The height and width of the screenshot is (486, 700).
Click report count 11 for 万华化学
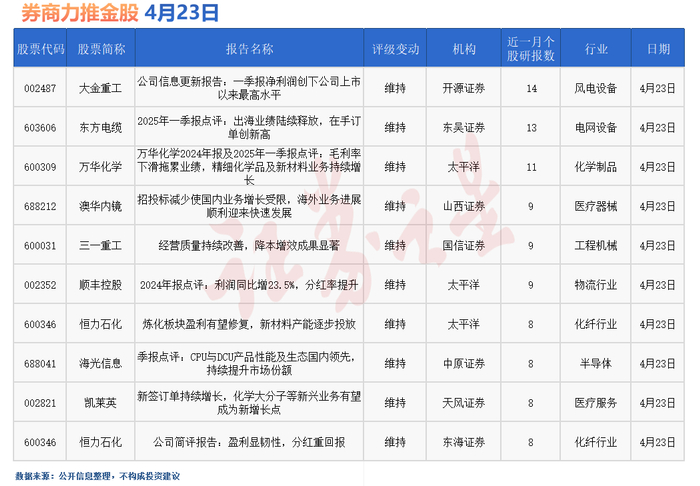click(531, 167)
